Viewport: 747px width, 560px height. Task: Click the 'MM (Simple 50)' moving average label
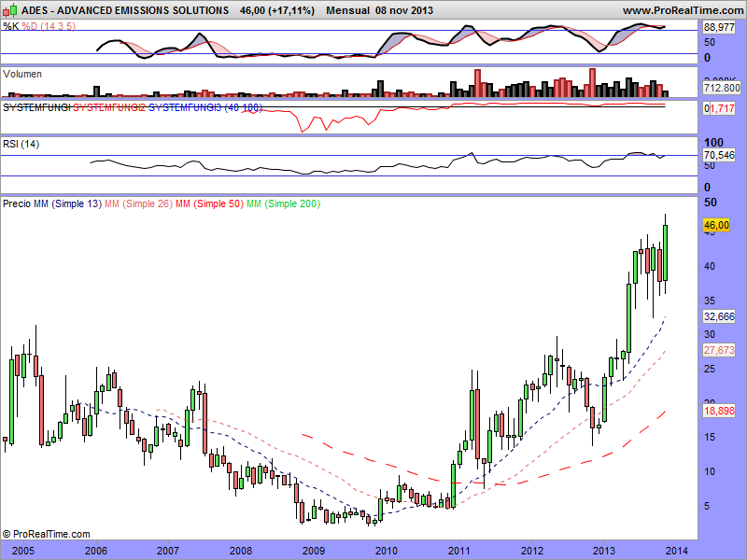[x=209, y=203]
